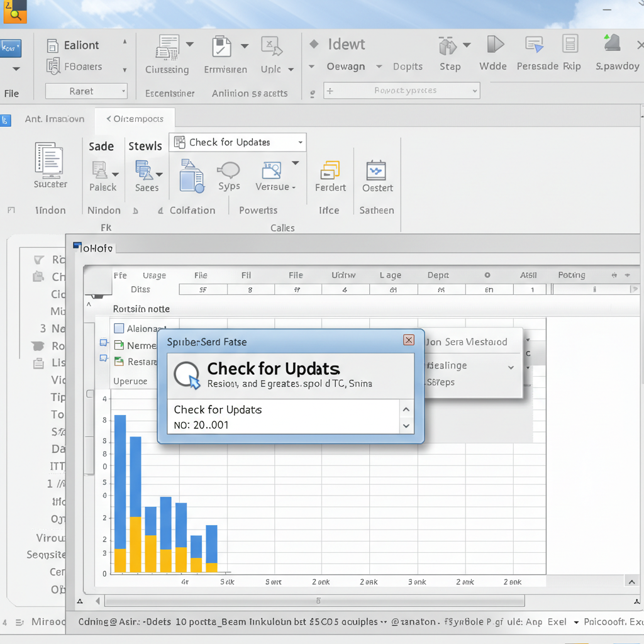Click the Uperuoe label
Screen dimensions: 644x644
coord(130,381)
